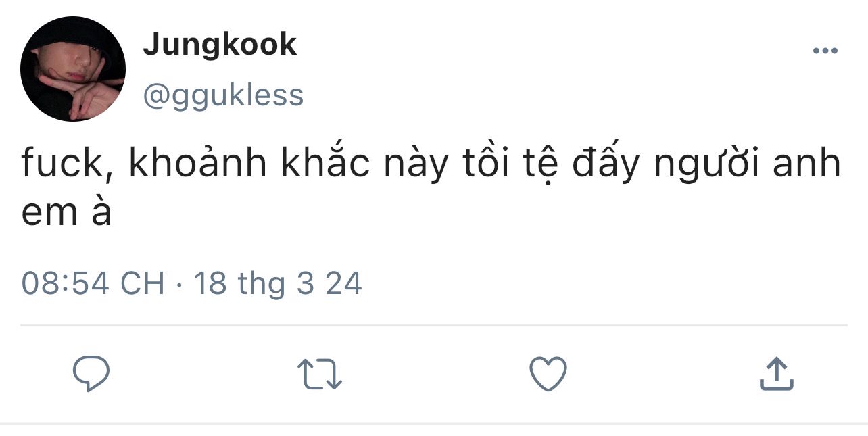Open the three-dot more options menu
This screenshot has height=436, width=868.
[x=825, y=51]
